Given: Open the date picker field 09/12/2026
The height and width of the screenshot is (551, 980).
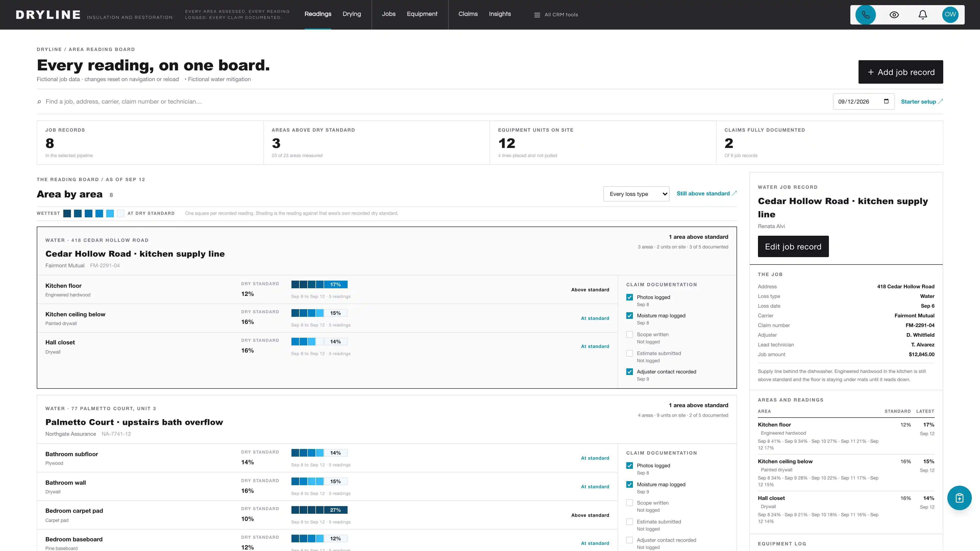Looking at the screenshot, I should [863, 102].
